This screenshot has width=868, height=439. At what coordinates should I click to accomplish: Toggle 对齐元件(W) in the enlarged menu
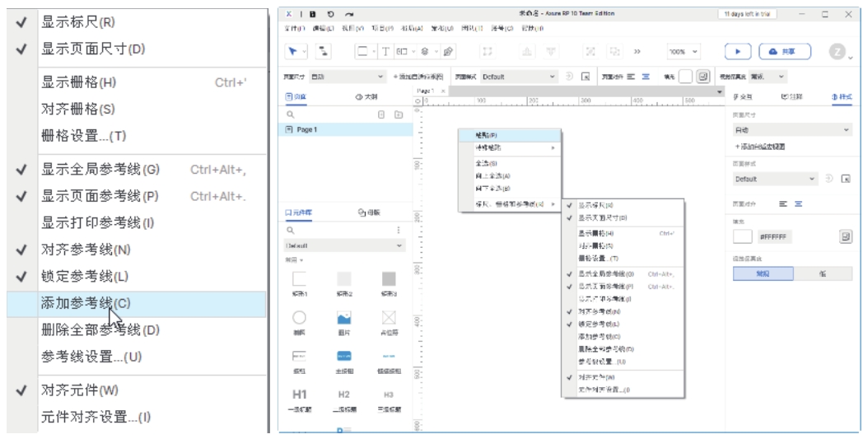coord(80,390)
